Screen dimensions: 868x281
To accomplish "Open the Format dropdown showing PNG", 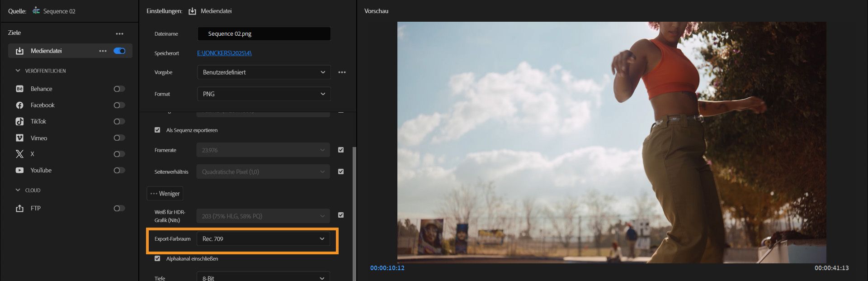I will tap(264, 94).
